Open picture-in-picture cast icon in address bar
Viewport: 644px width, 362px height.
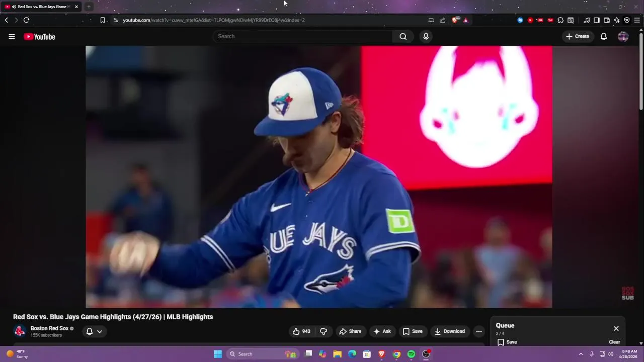[431, 20]
